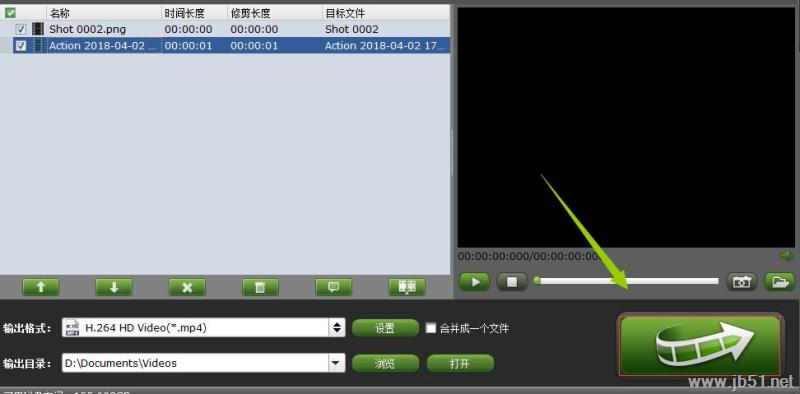Click the 浏览 browse button
This screenshot has width=800, height=394.
[385, 363]
